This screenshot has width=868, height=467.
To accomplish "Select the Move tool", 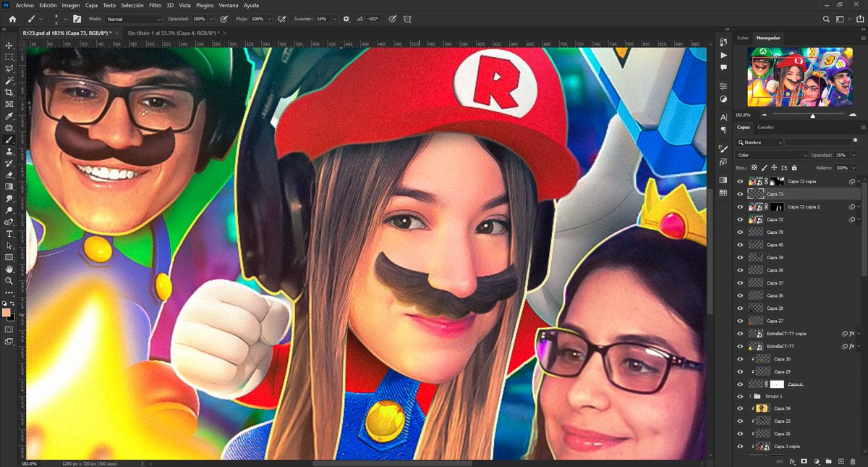I will (9, 45).
